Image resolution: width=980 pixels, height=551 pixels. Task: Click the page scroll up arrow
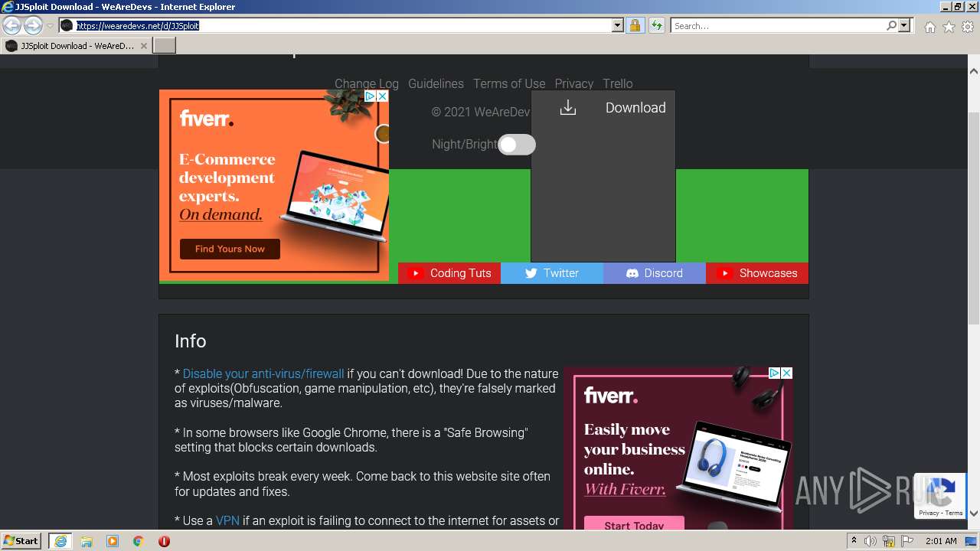973,71
